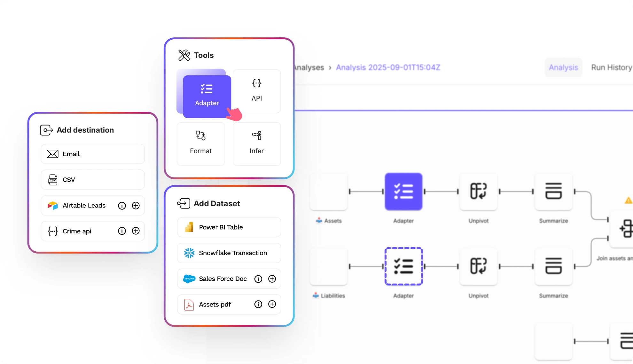Select the API tool tile
Screen dimensions: 633x364
pos(257,91)
